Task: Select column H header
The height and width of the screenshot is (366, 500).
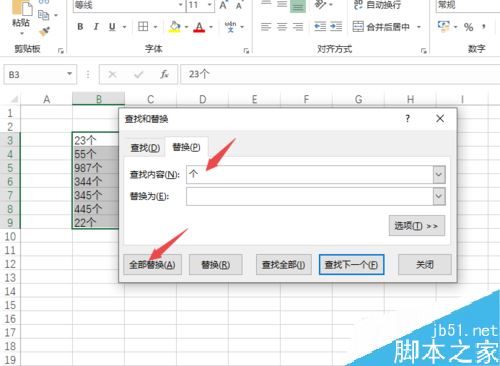Action: [410, 99]
